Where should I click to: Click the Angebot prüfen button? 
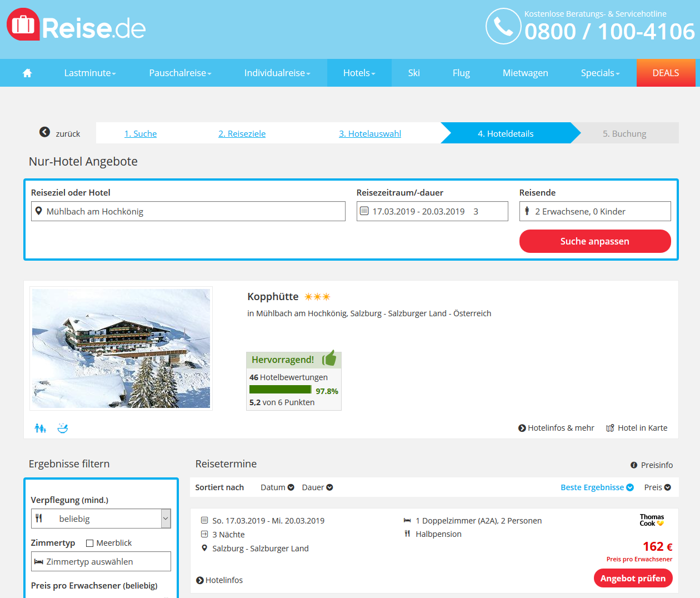(633, 578)
